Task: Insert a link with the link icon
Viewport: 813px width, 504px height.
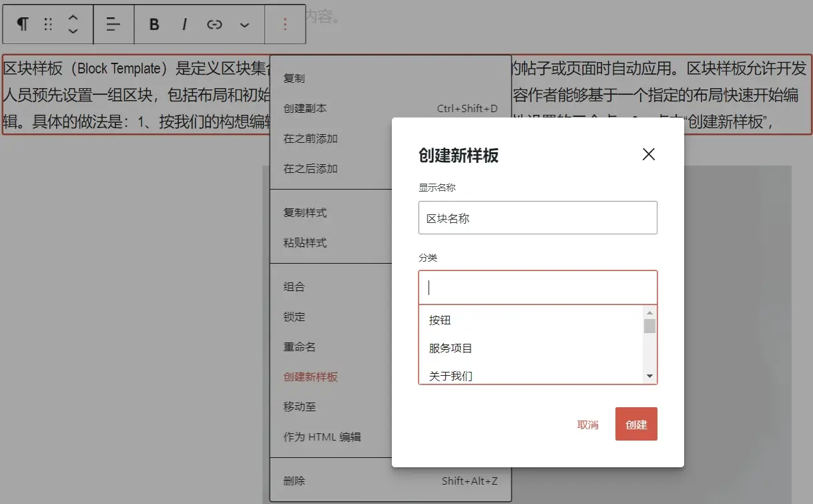Action: point(214,24)
